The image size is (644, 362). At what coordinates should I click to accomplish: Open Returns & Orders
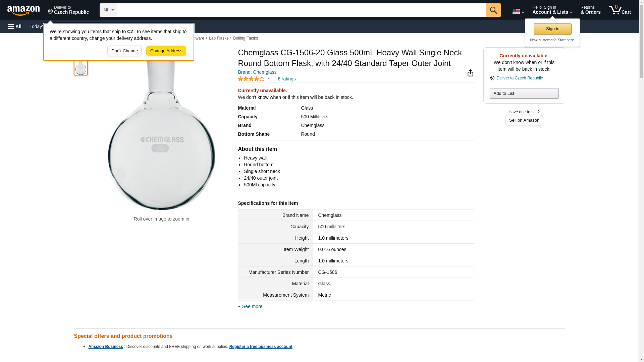pyautogui.click(x=590, y=10)
